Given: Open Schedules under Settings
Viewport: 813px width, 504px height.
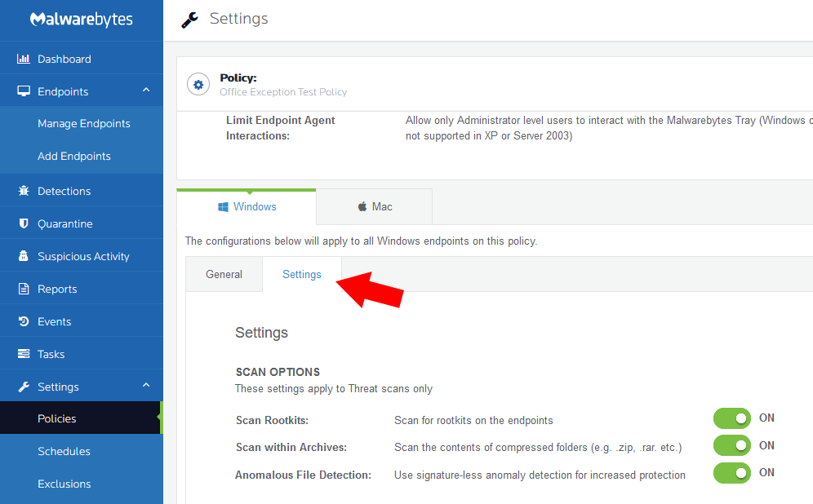Looking at the screenshot, I should coord(64,451).
